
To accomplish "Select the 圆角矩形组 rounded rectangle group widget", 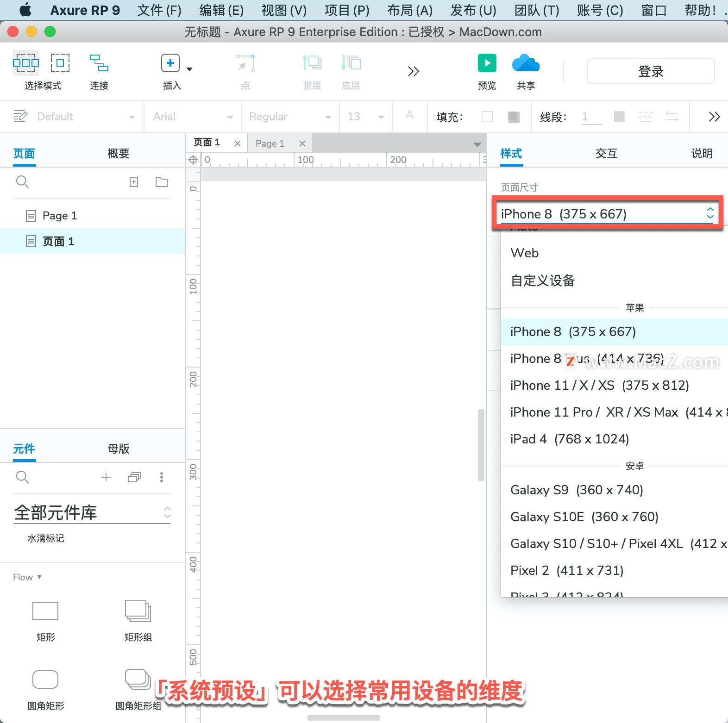I will click(138, 690).
